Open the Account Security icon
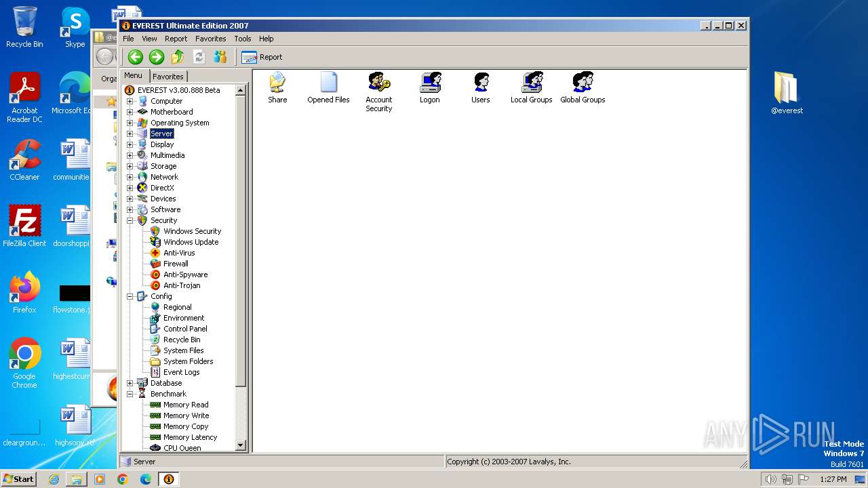The image size is (868, 488). tap(379, 93)
